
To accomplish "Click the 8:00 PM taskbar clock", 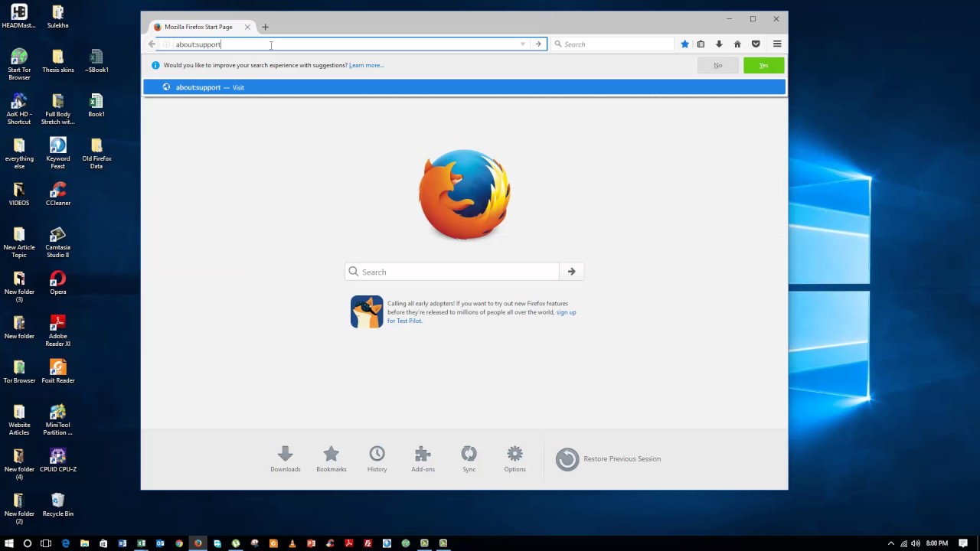I will (x=937, y=543).
